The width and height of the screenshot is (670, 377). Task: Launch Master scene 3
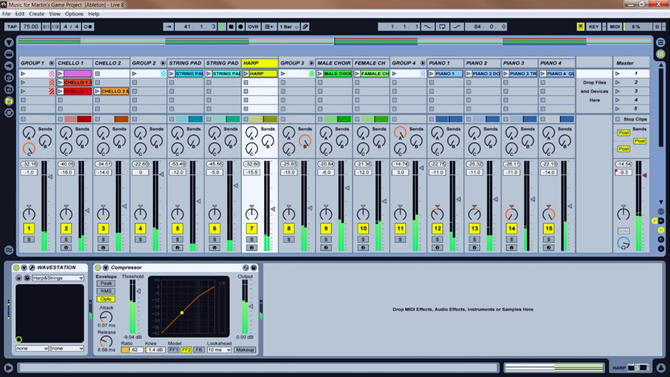617,91
